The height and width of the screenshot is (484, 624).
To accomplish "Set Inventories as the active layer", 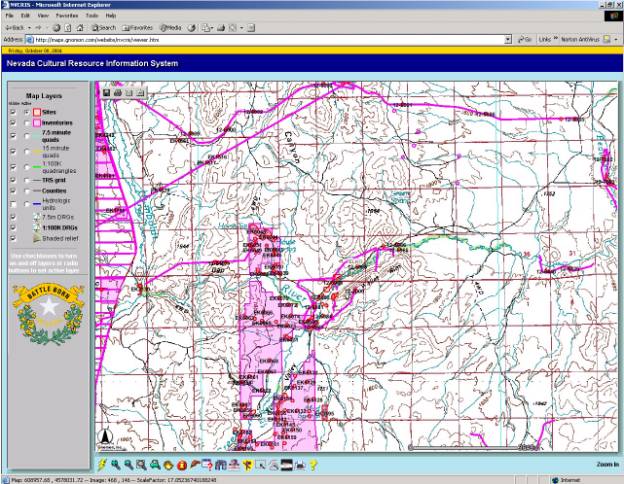I will [x=25, y=123].
